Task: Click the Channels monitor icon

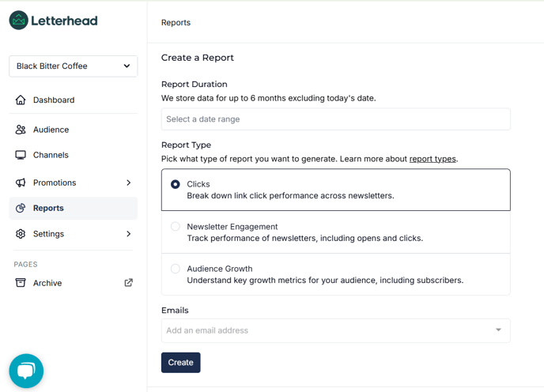Action: [21, 155]
